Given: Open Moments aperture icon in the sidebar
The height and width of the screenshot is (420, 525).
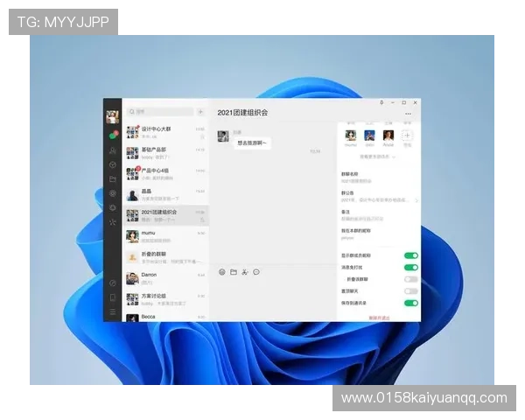Looking at the screenshot, I should click(113, 193).
